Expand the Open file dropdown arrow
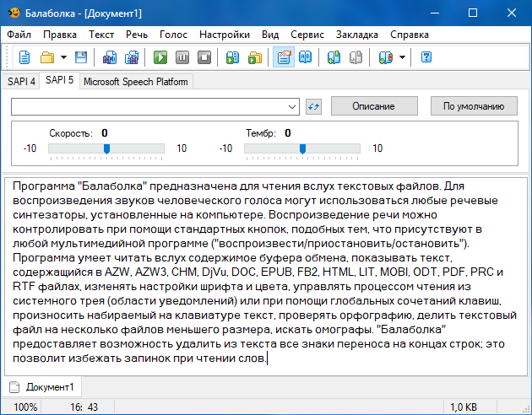The image size is (532, 415). pyautogui.click(x=63, y=57)
